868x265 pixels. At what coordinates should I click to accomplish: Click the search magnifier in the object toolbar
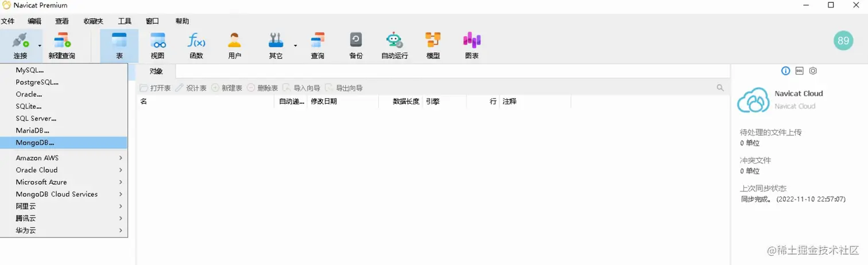720,88
